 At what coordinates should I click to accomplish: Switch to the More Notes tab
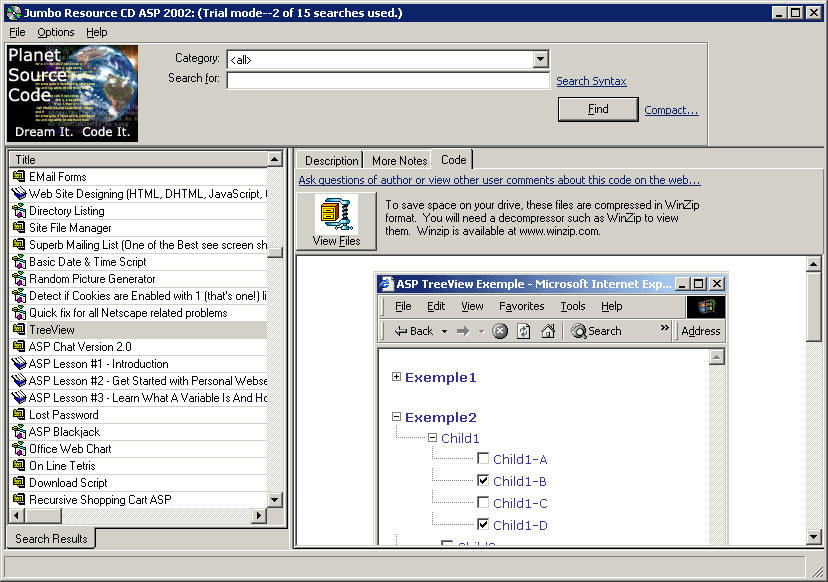coord(399,161)
